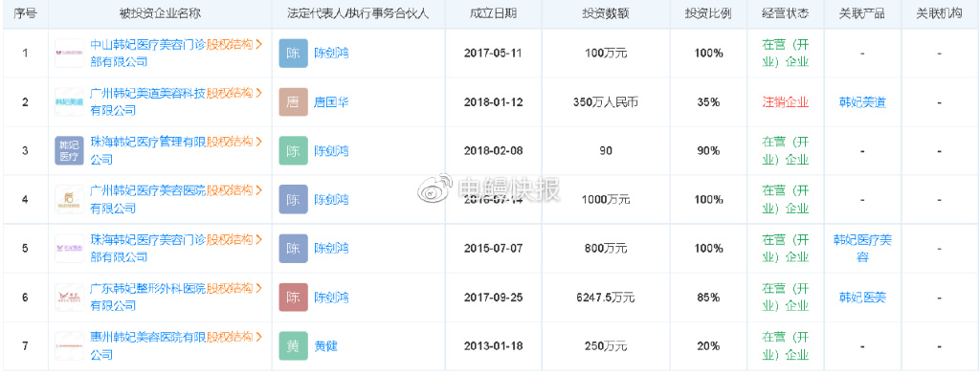Viewport: 980px width, 376px height.
Task: Select the date 2013-01-18
Action: coord(493,345)
